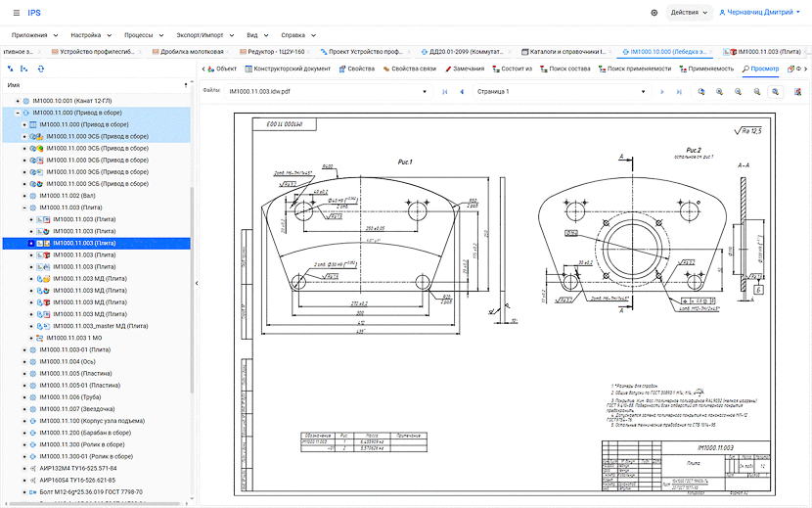
Task: Open the Действия dropdown
Action: click(688, 13)
